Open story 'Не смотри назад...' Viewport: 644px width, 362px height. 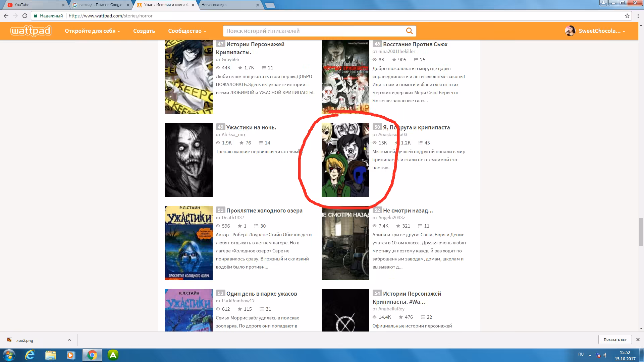tap(408, 210)
